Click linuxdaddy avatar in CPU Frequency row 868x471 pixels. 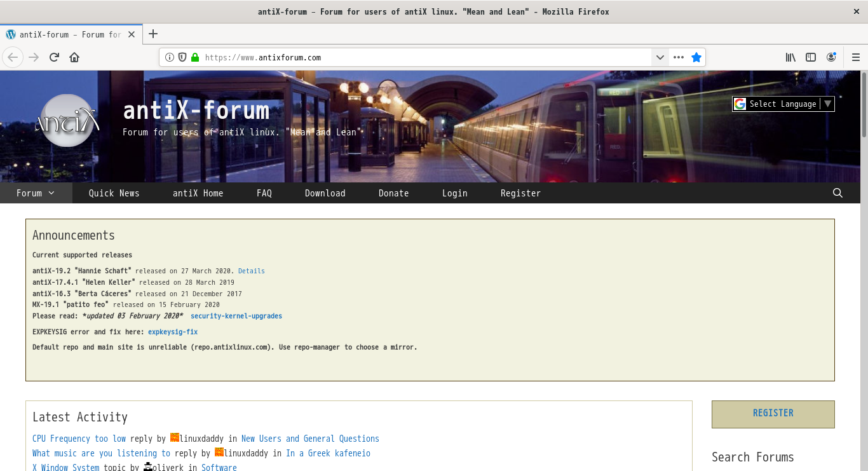[x=175, y=438]
